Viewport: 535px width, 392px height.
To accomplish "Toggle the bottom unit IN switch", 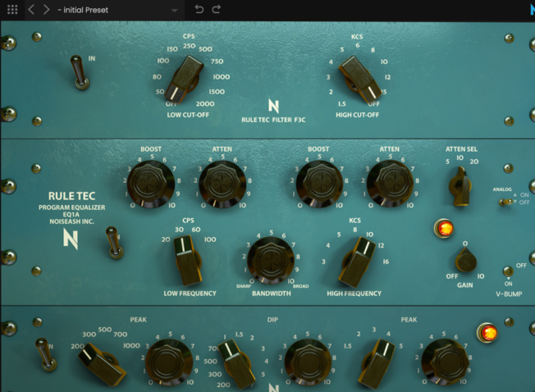I will 46,353.
